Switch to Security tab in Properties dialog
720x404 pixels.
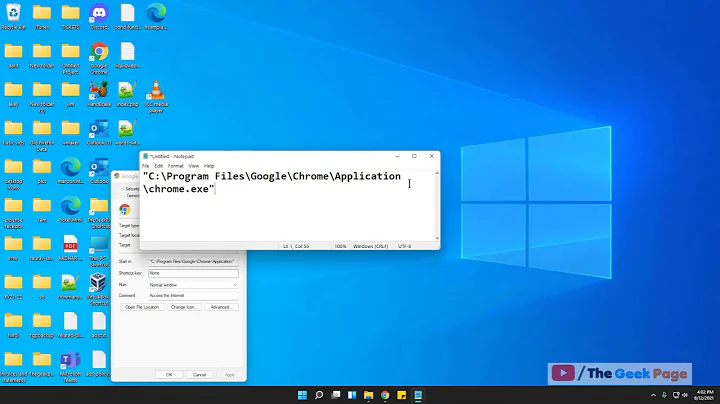(x=132, y=189)
